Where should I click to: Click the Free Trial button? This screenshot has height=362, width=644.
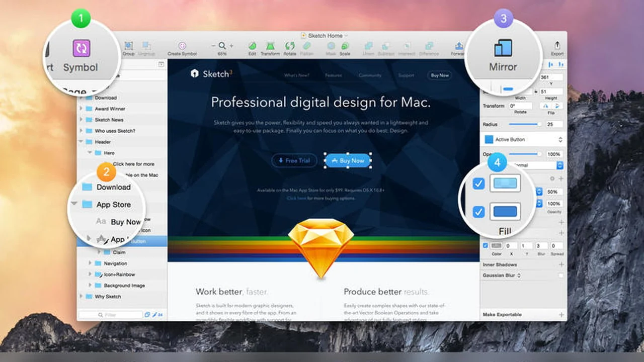294,160
